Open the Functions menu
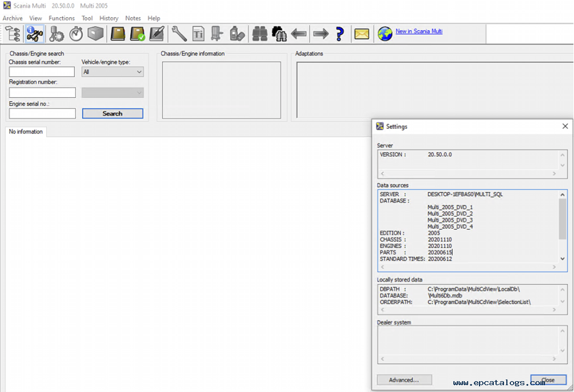This screenshot has height=392, width=574. (61, 18)
